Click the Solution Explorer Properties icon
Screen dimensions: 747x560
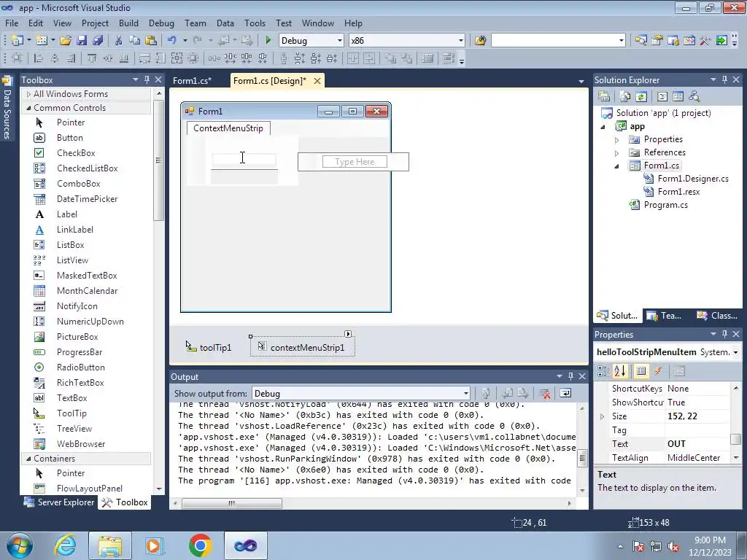[604, 97]
